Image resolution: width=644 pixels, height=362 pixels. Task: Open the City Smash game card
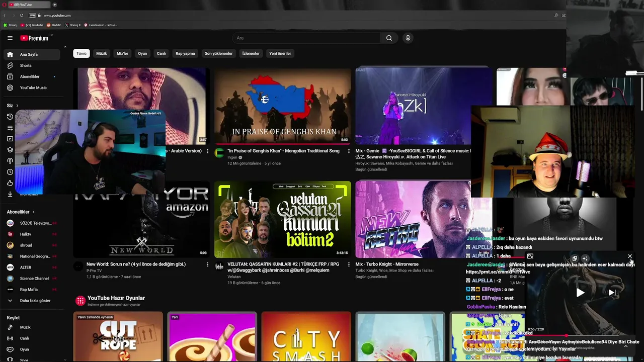click(306, 336)
